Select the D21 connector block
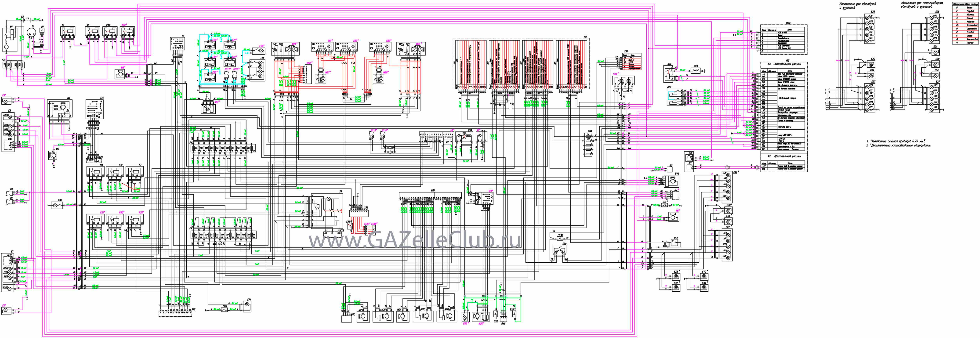This screenshot has width=980, height=338. click(x=430, y=196)
